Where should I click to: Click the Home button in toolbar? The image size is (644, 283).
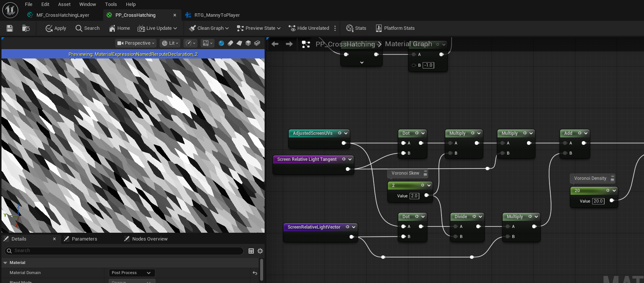[x=119, y=28]
